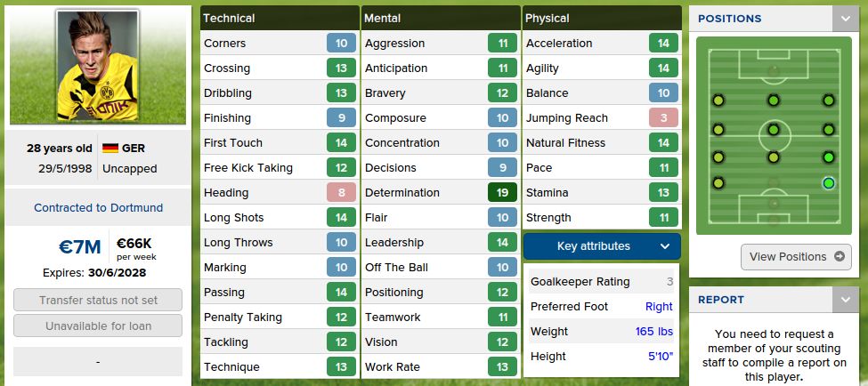The height and width of the screenshot is (386, 868).
Task: Click the Preferred Foot value Right
Action: coord(659,307)
